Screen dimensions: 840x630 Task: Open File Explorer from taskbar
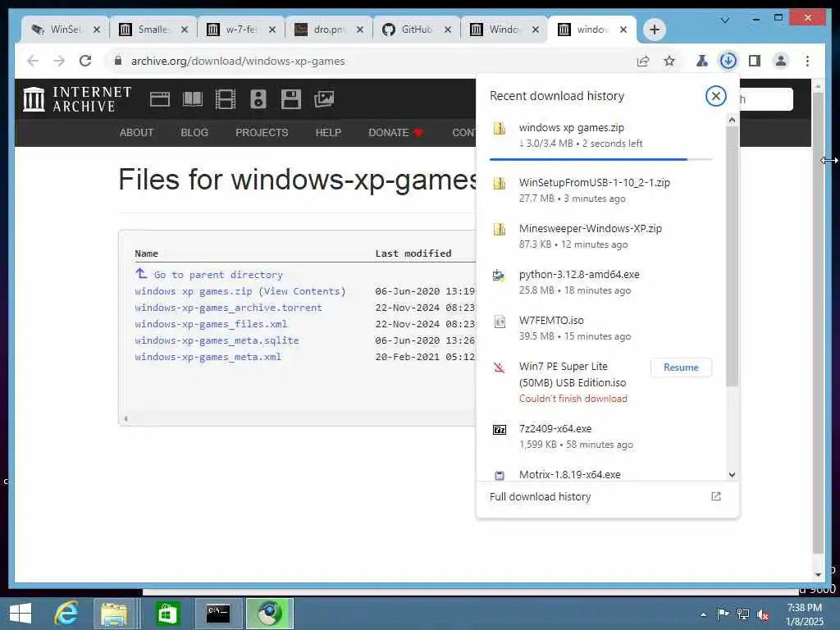tap(114, 614)
